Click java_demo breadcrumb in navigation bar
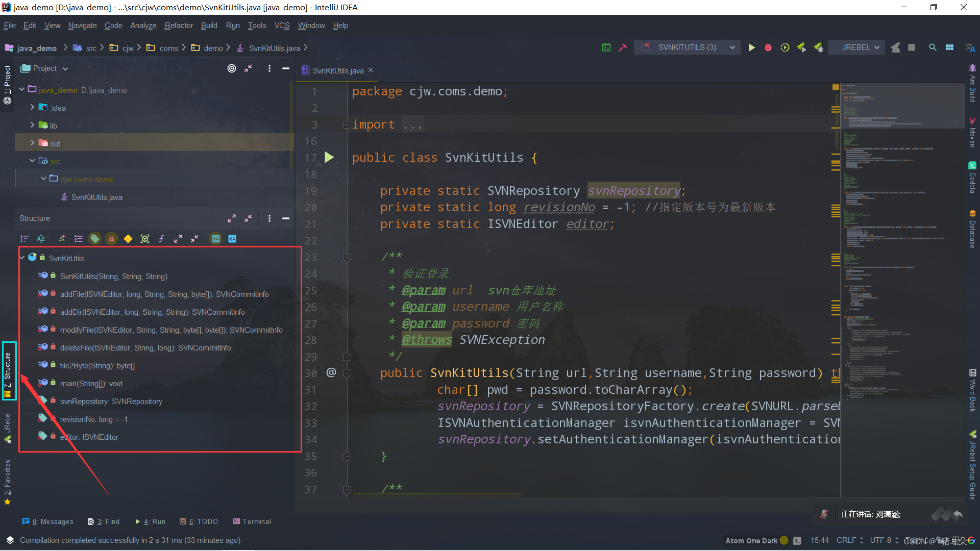This screenshot has width=980, height=551. (31, 48)
